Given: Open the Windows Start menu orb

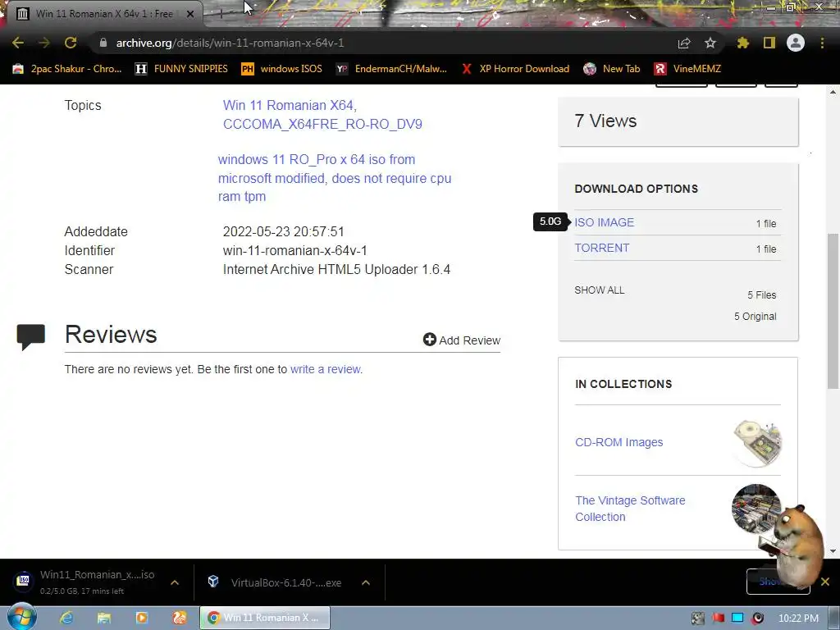Looking at the screenshot, I should click(22, 617).
